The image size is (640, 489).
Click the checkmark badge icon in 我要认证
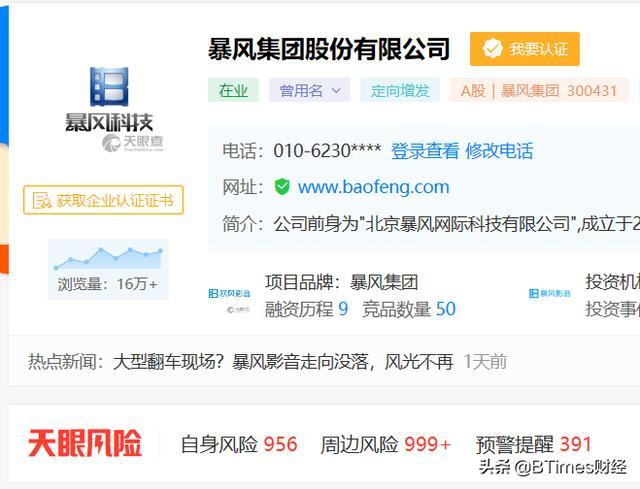pos(492,49)
